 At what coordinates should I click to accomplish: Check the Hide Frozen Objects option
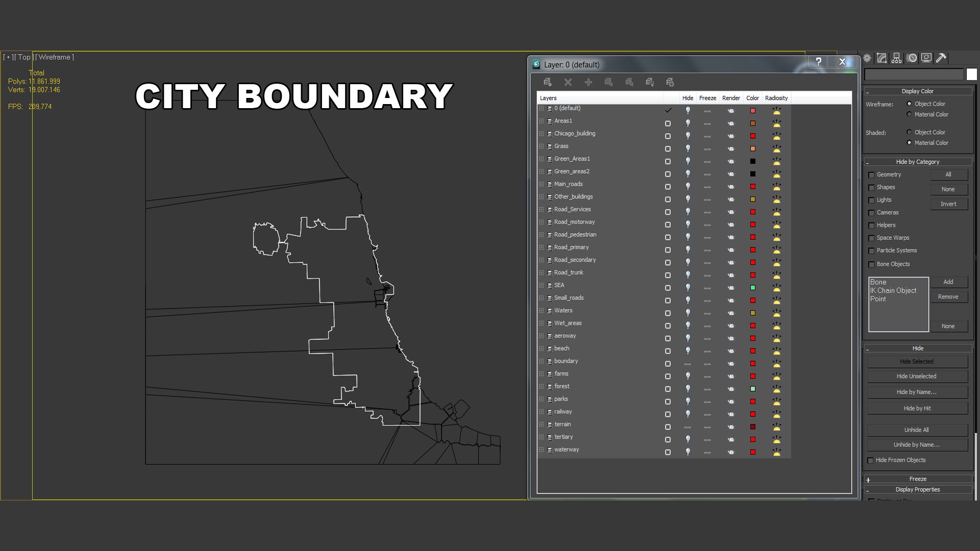point(871,460)
